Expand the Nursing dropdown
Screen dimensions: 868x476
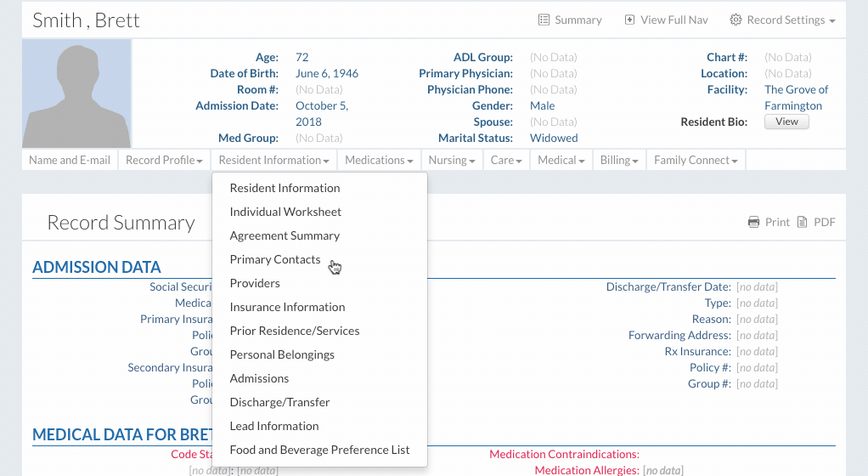click(451, 160)
